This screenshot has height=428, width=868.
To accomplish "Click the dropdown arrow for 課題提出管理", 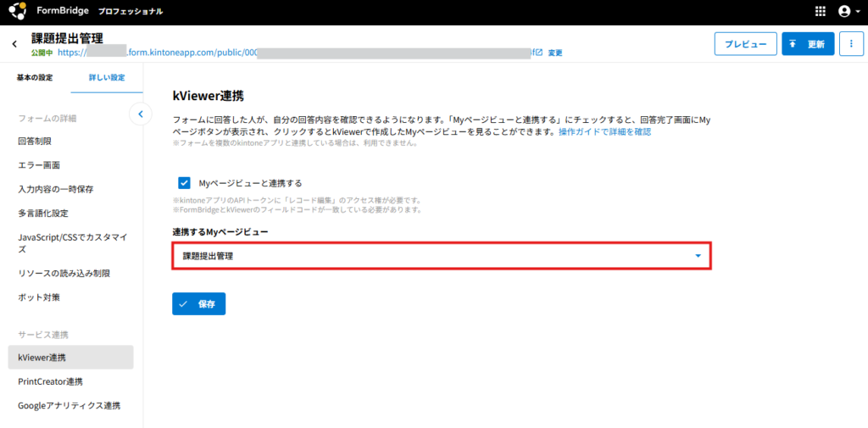I will [698, 256].
